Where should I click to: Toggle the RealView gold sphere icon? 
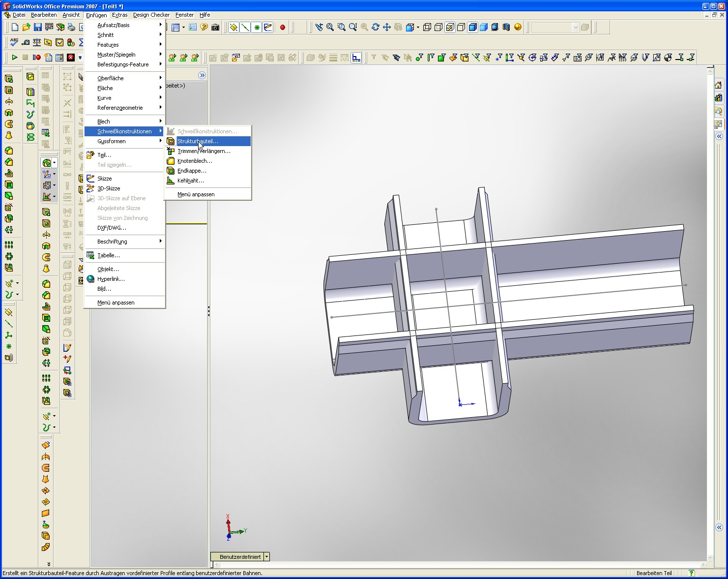pyautogui.click(x=518, y=28)
